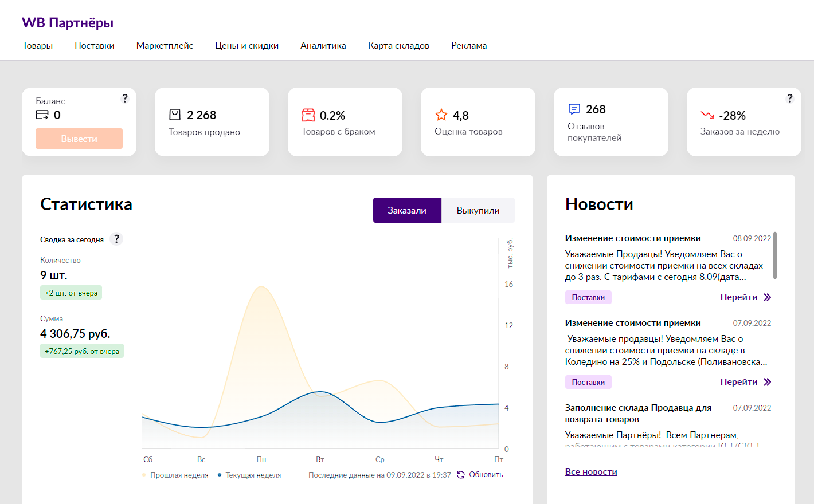Switch statistics to Выкупили tab
Image resolution: width=814 pixels, height=504 pixels.
(478, 210)
